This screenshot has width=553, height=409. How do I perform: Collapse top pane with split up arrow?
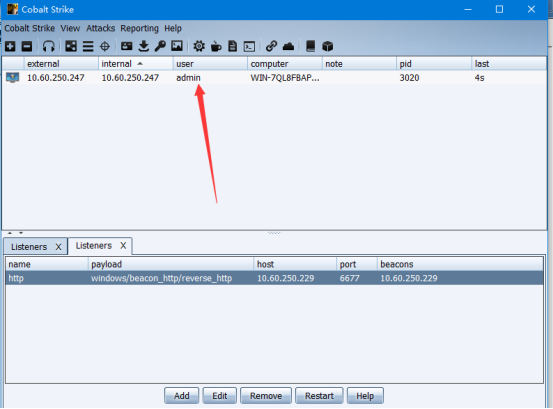[x=10, y=233]
